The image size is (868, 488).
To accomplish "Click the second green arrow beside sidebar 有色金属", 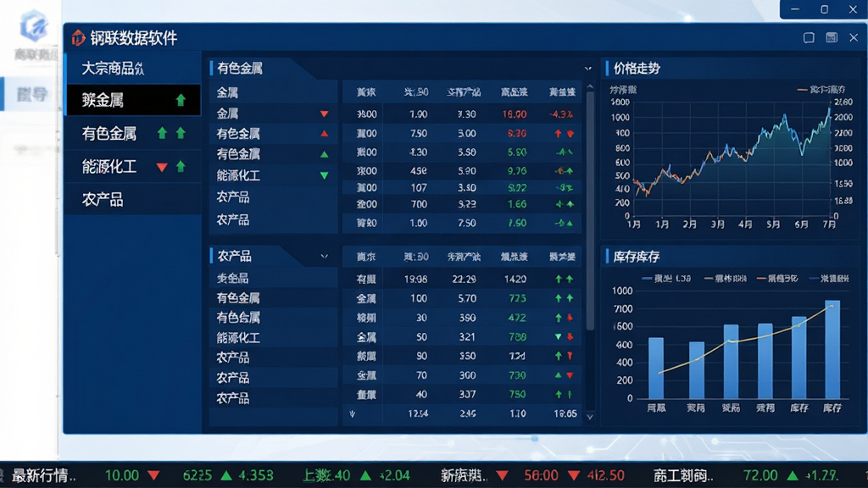I will (181, 133).
